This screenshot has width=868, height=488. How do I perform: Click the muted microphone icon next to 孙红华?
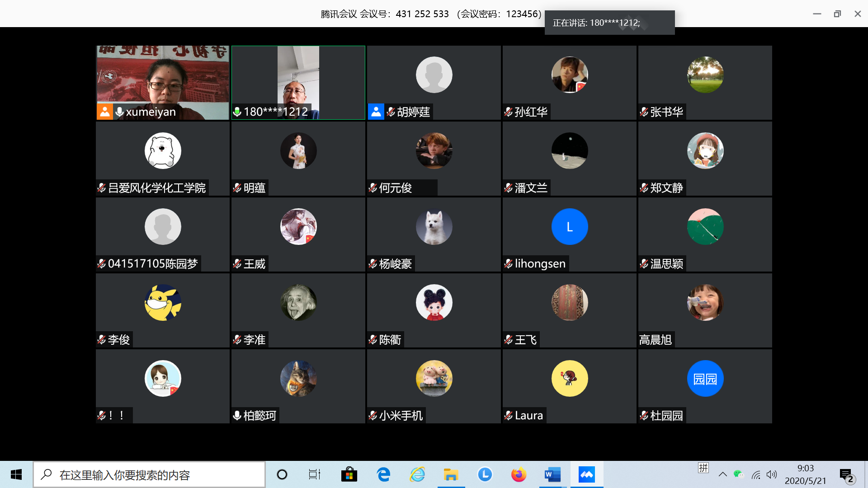509,112
